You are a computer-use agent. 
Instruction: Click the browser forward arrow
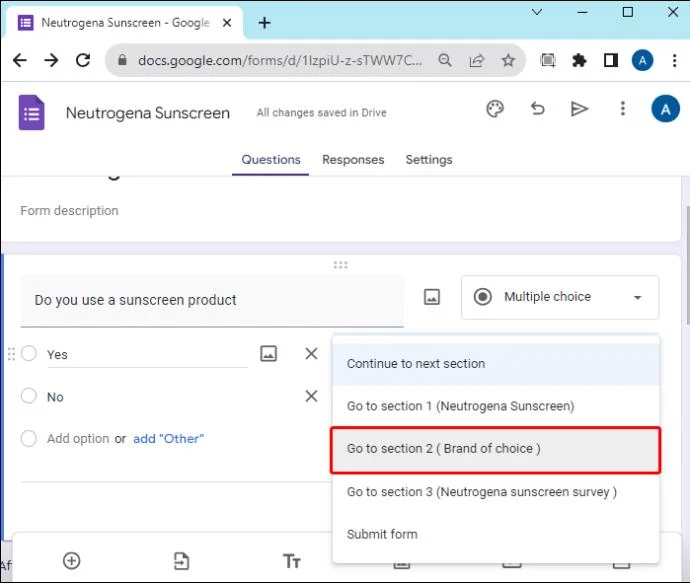pos(51,60)
